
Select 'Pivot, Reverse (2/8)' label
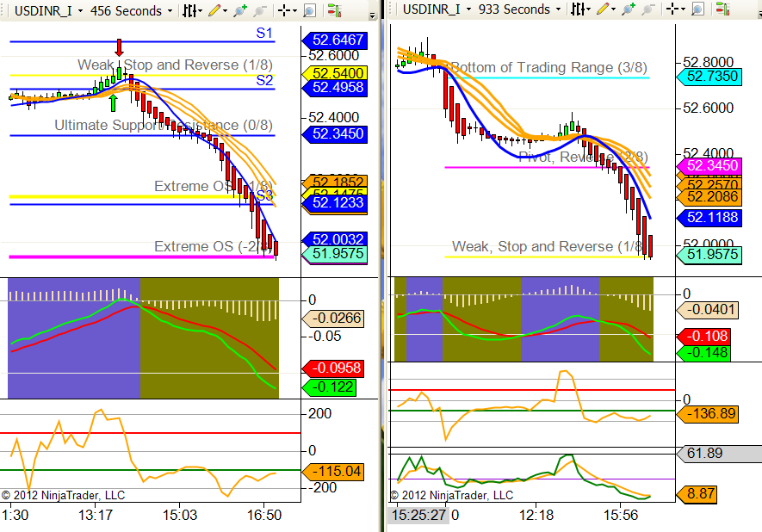click(x=583, y=158)
